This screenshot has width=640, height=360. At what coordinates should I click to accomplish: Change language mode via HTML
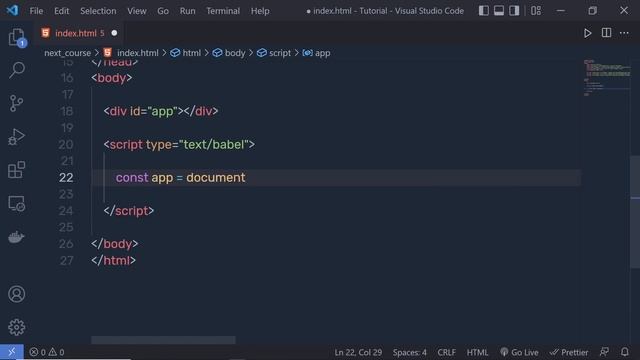477,352
